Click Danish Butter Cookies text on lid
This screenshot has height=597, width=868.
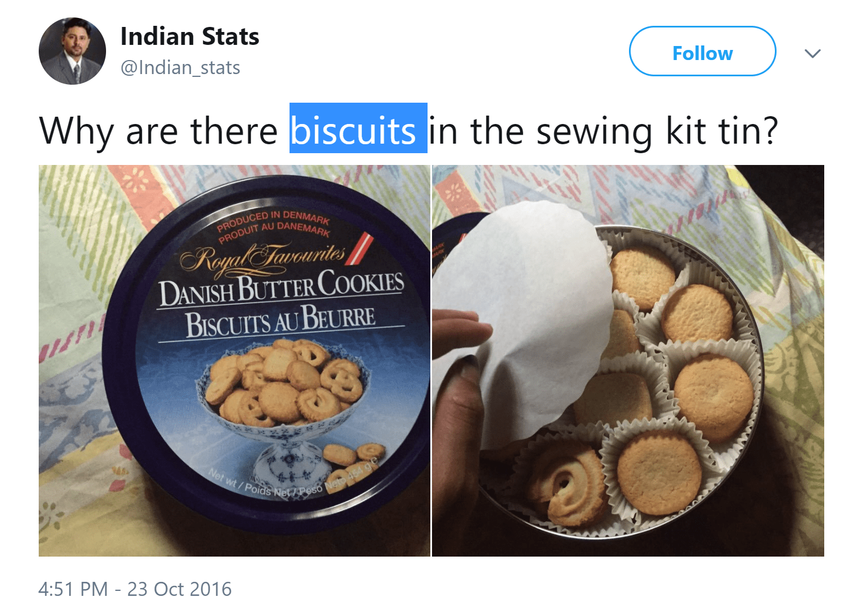click(x=281, y=287)
